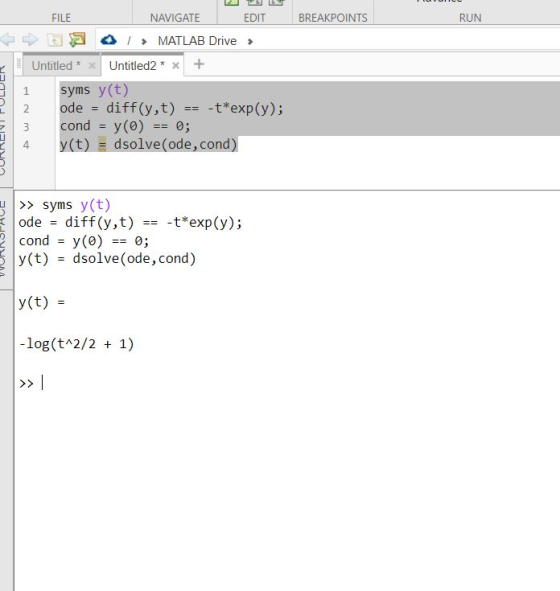Screen dimensions: 560x591
Task: Close the Untitled tab
Action: coord(92,66)
